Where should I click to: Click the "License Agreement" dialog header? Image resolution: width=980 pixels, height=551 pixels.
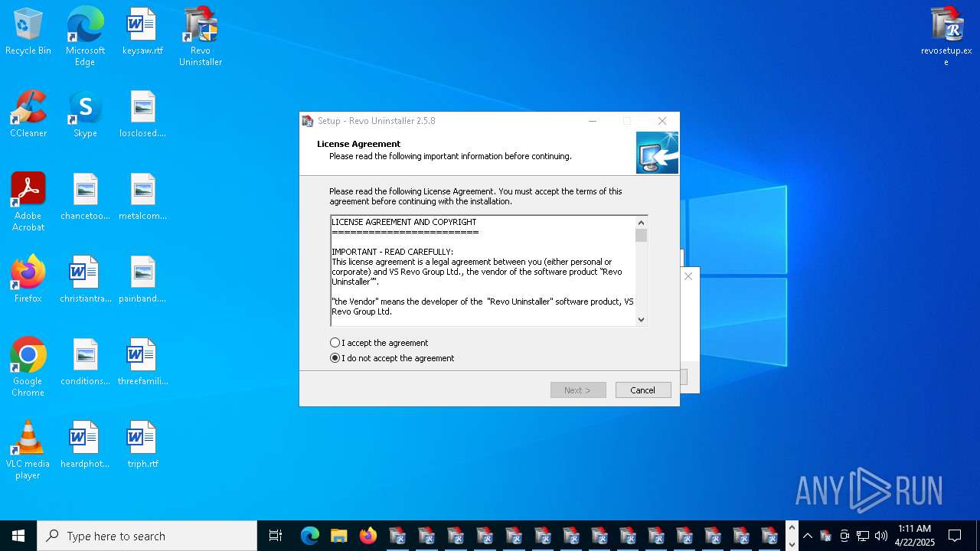tap(359, 144)
